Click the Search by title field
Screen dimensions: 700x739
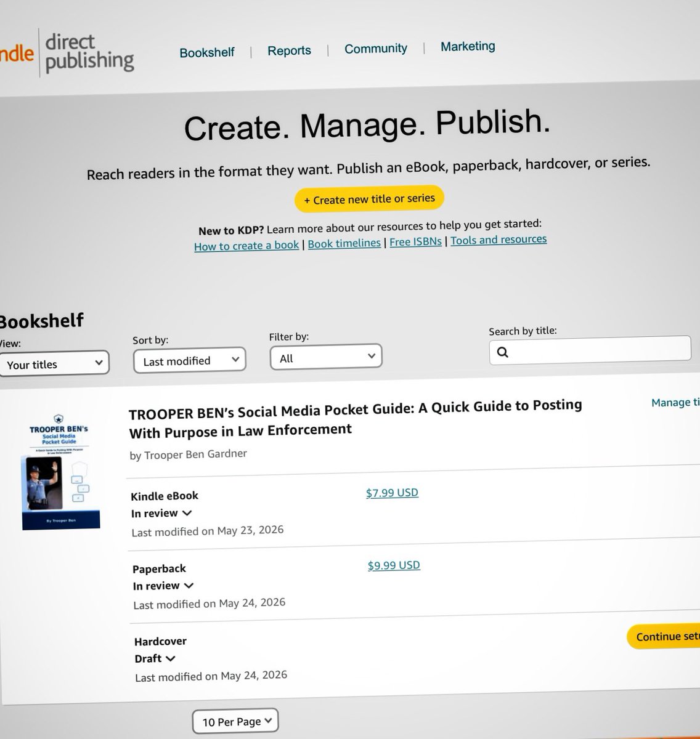click(590, 350)
